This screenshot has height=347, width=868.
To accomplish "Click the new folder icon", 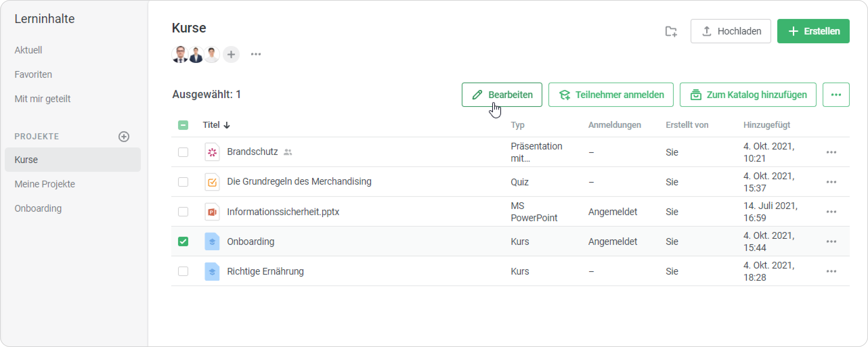I will point(671,31).
